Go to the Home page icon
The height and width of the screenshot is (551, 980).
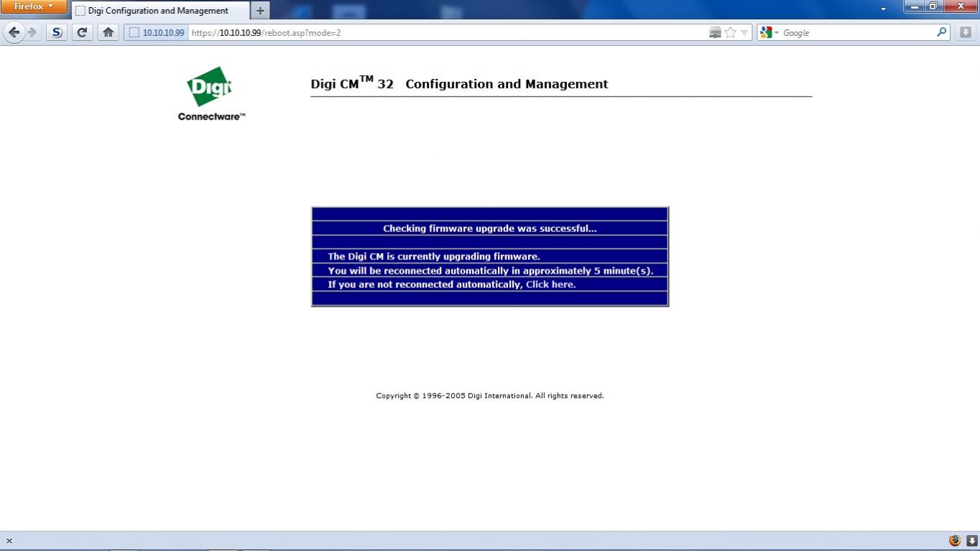point(108,32)
